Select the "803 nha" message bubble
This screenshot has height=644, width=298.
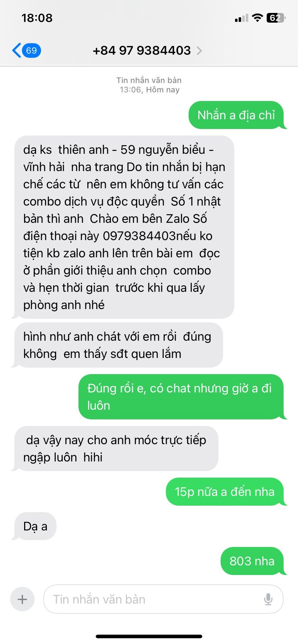coord(252,561)
